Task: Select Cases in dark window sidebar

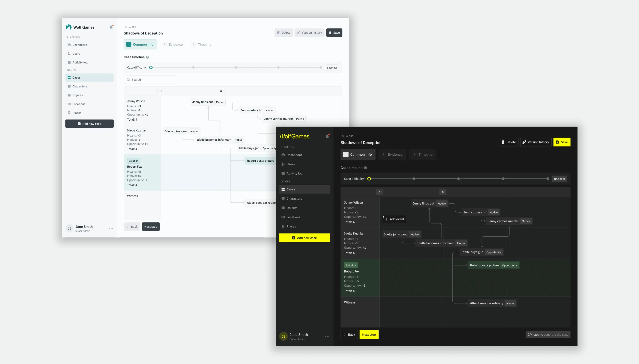Action: (x=304, y=189)
